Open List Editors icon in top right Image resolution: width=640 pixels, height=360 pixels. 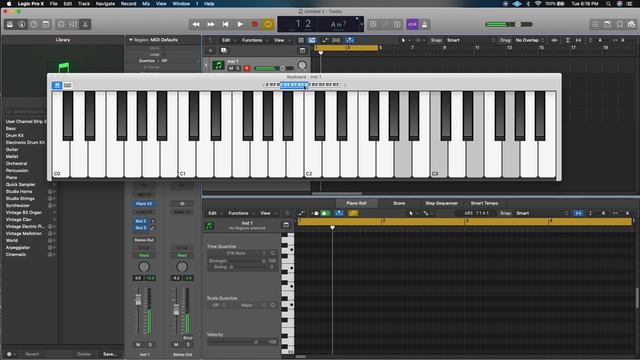[x=596, y=24]
